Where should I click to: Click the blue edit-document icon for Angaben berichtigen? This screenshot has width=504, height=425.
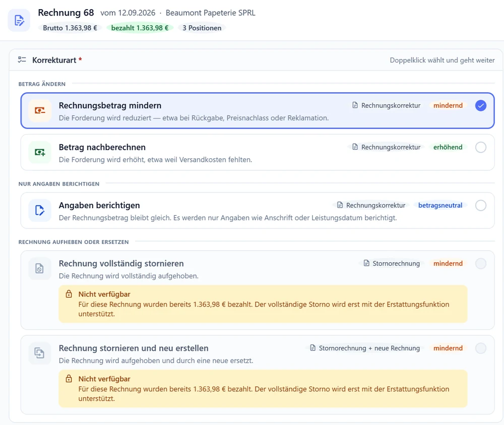40,211
